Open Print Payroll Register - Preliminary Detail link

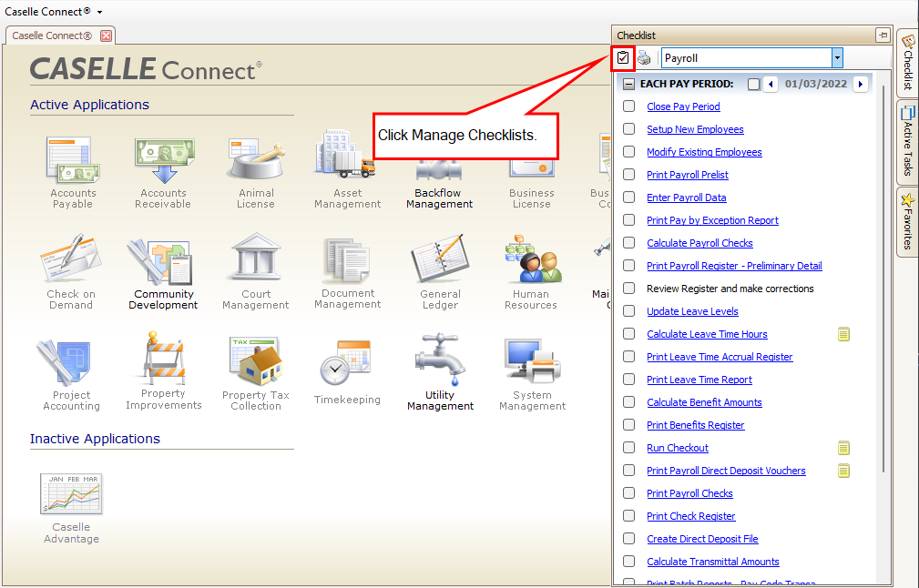(734, 266)
